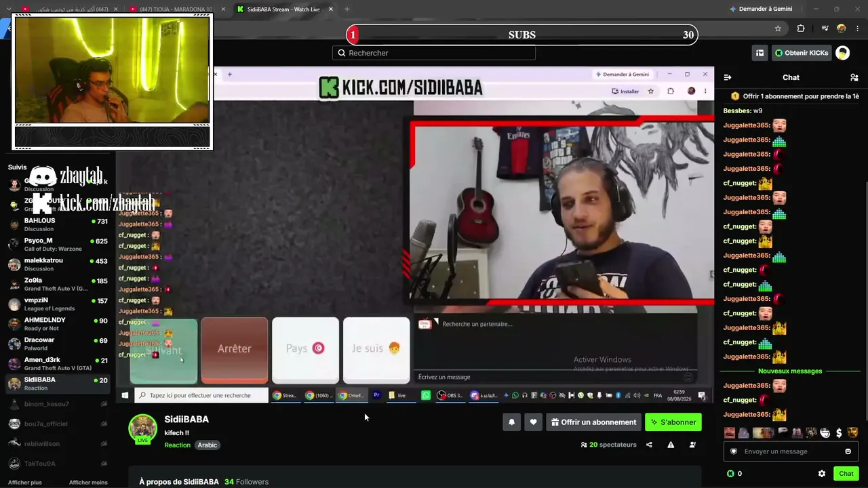Toggle follow with the heart button
Viewport: 868px width, 488px height.
click(x=533, y=422)
